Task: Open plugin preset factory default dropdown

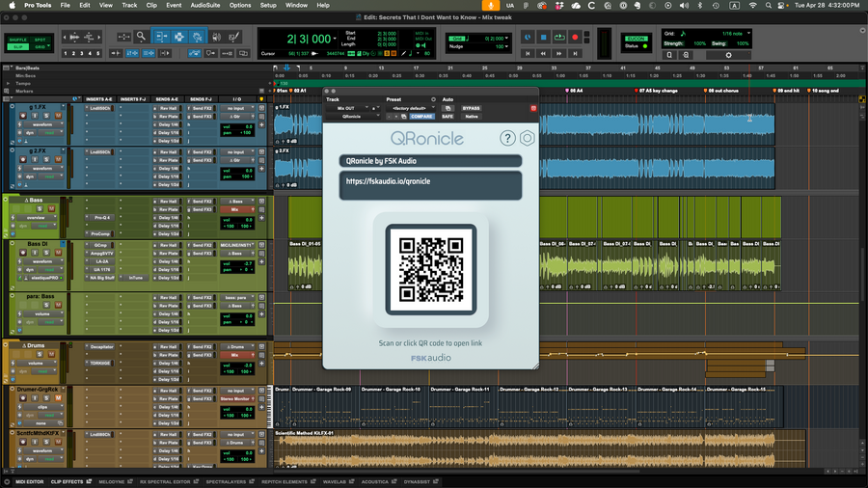Action: pyautogui.click(x=411, y=108)
